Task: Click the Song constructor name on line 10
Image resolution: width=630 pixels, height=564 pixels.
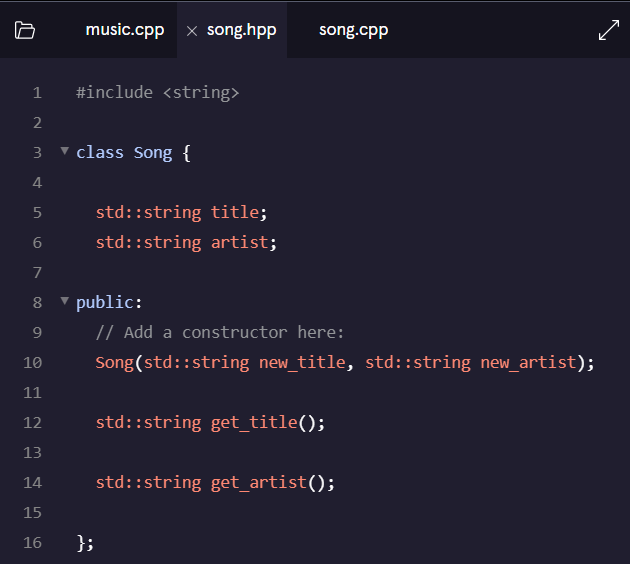Action: pyautogui.click(x=115, y=362)
